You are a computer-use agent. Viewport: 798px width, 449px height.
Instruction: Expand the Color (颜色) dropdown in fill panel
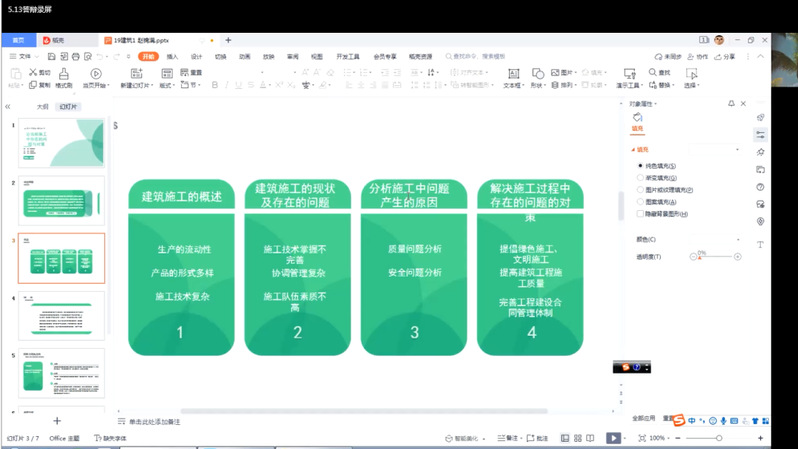pos(738,240)
